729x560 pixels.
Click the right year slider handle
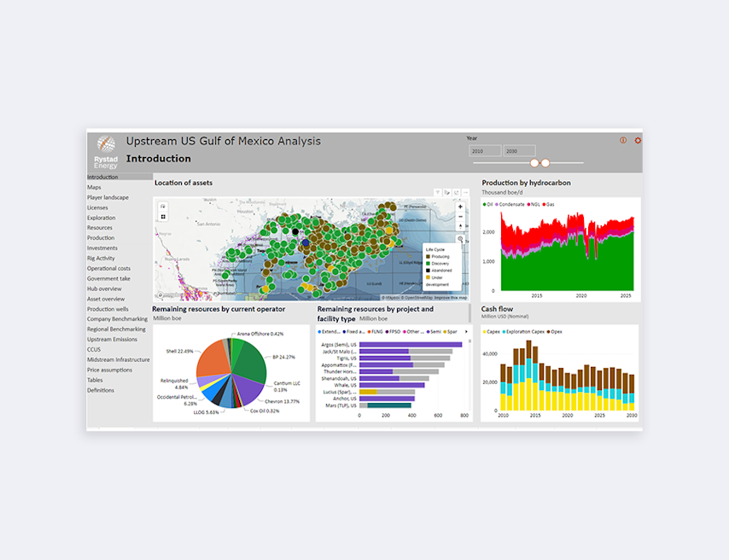545,163
